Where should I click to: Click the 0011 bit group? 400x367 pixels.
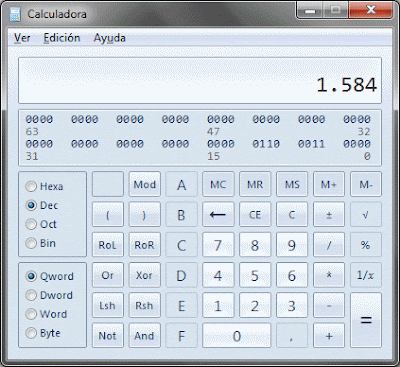click(311, 144)
